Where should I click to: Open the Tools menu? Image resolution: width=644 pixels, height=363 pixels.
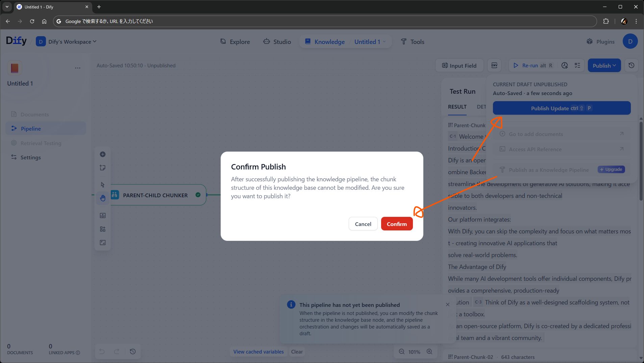pyautogui.click(x=412, y=42)
